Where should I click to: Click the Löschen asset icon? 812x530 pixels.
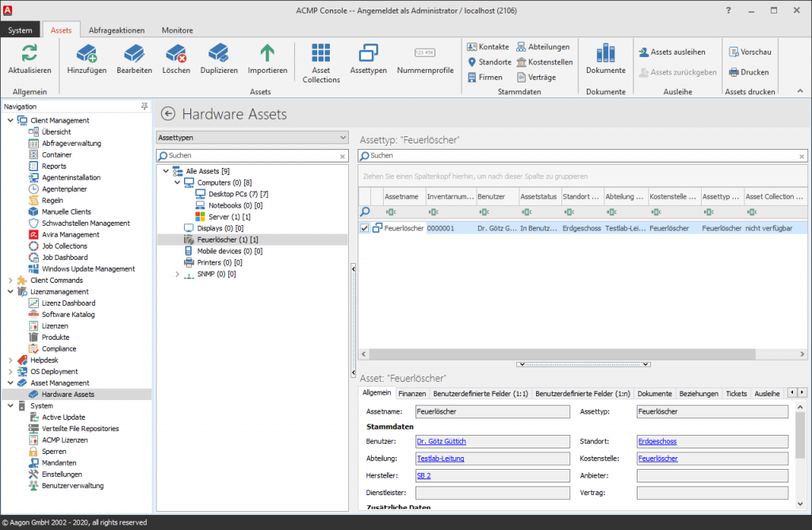tap(175, 54)
